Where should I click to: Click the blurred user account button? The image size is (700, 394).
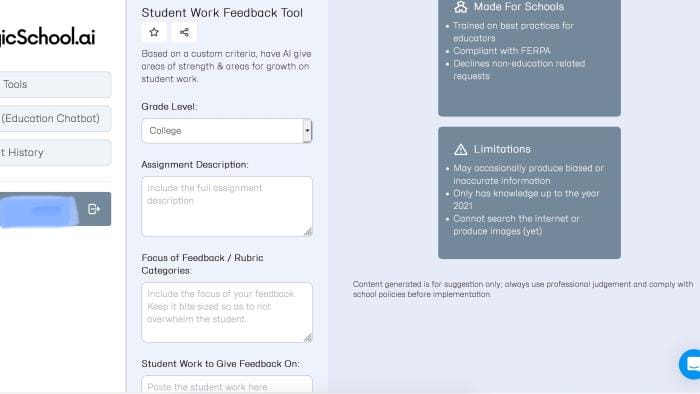[39, 211]
